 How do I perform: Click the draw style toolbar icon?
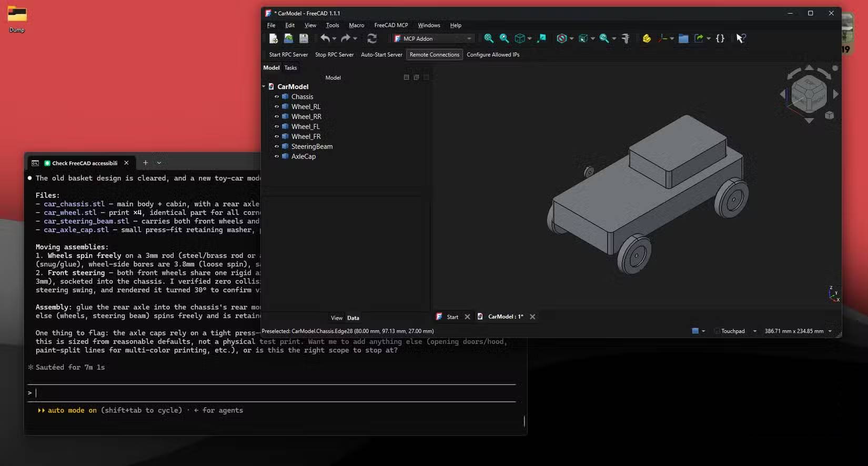click(562, 38)
